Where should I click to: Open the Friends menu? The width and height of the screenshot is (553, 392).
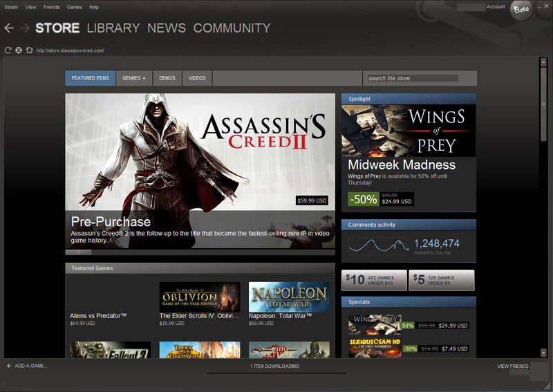(x=51, y=7)
